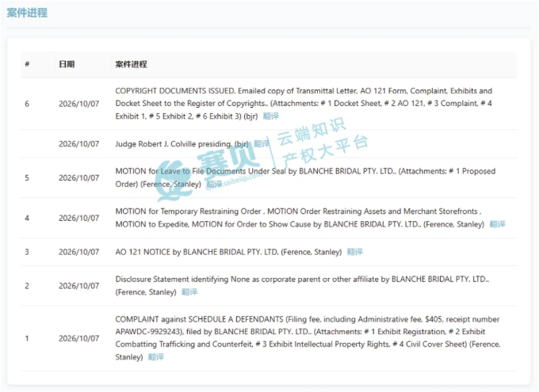Image resolution: width=539 pixels, height=392 pixels.
Task: Click 翻译 link for Judge Robert J. Colville entry
Action: [262, 143]
